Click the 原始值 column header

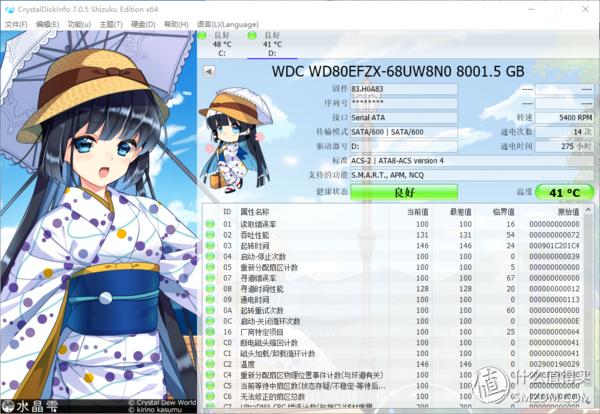coord(568,212)
